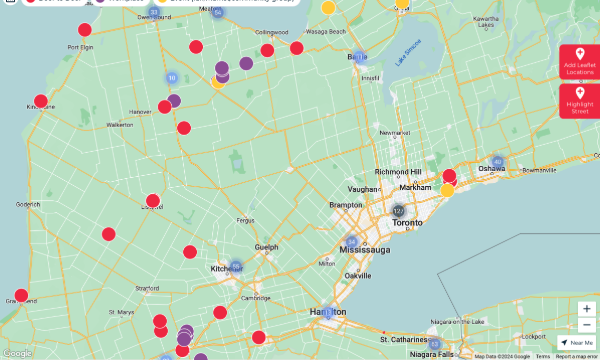Select the red marker at Kincardine
Screen dimensions: 600x360
point(41,101)
